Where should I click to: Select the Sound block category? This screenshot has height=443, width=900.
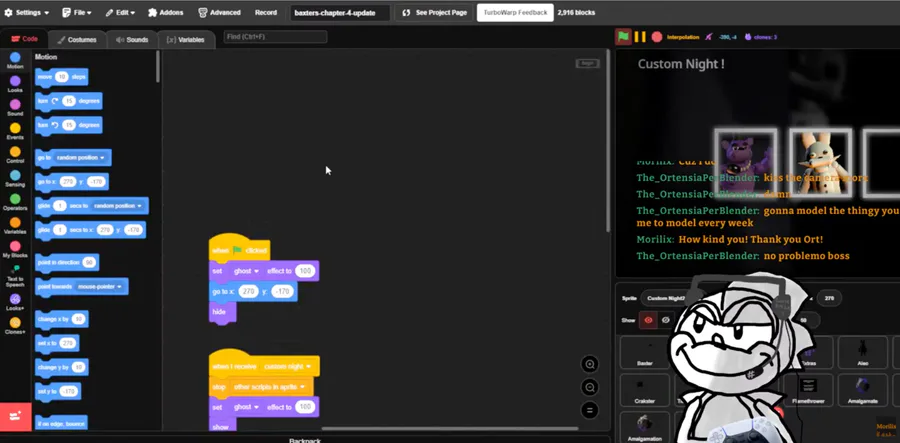pos(15,108)
